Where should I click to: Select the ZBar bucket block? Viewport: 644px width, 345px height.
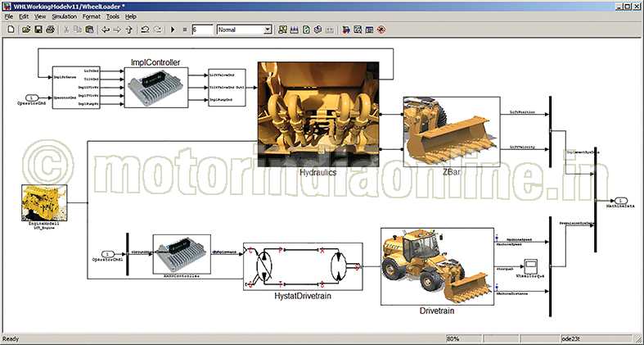pos(452,132)
